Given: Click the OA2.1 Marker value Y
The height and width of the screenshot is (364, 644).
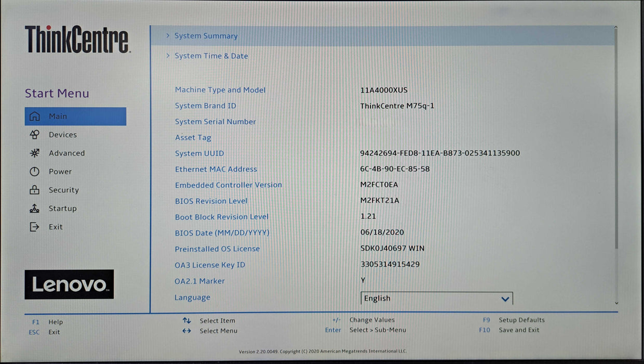Looking at the screenshot, I should click(x=363, y=280).
